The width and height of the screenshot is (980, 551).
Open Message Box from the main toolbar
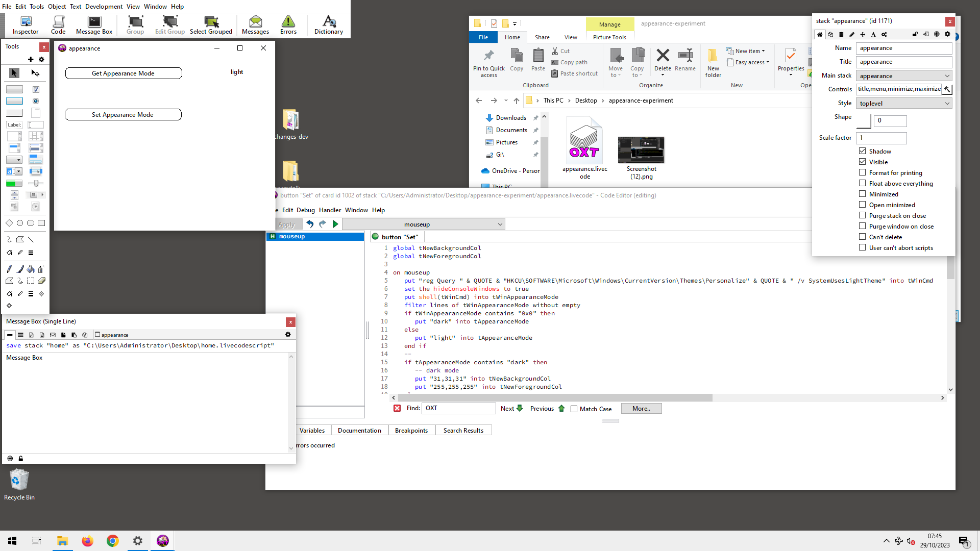point(94,24)
